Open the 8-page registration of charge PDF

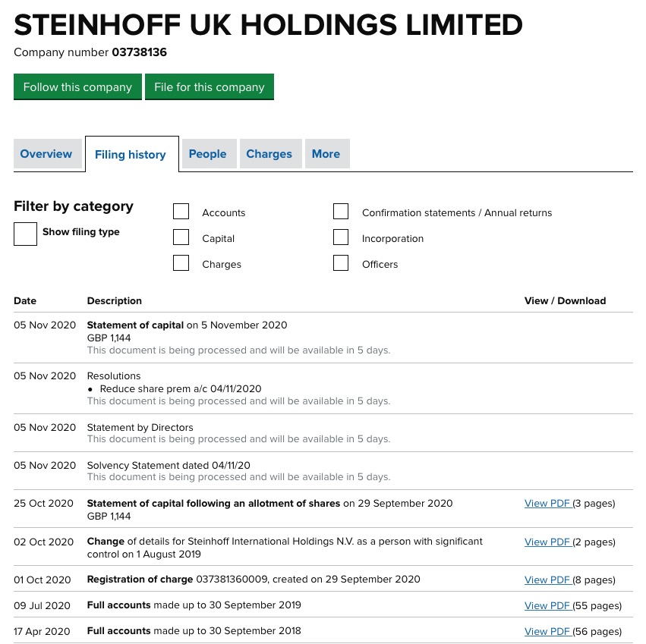click(547, 580)
